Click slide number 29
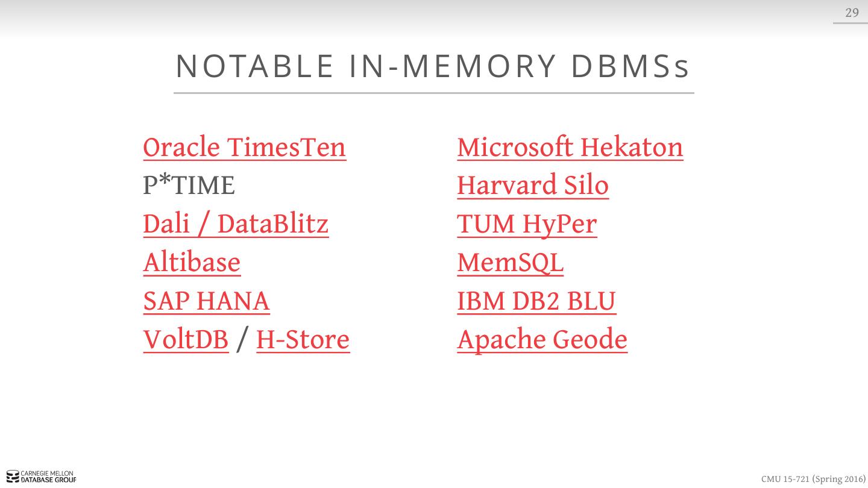868x488 pixels. 852,13
